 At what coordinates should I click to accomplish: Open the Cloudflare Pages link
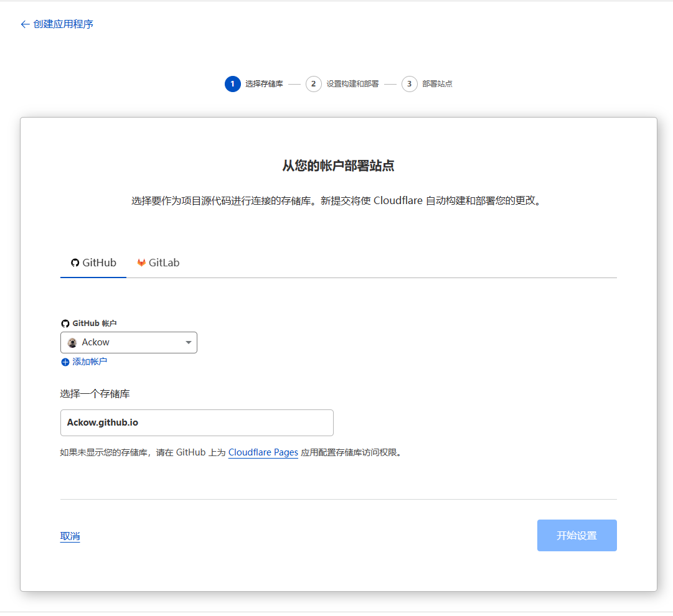click(263, 452)
